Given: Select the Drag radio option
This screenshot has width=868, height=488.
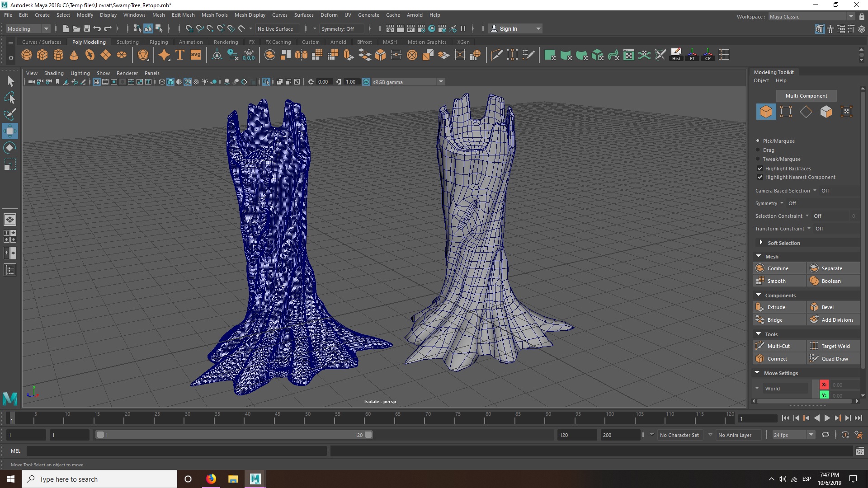Looking at the screenshot, I should pos(758,150).
